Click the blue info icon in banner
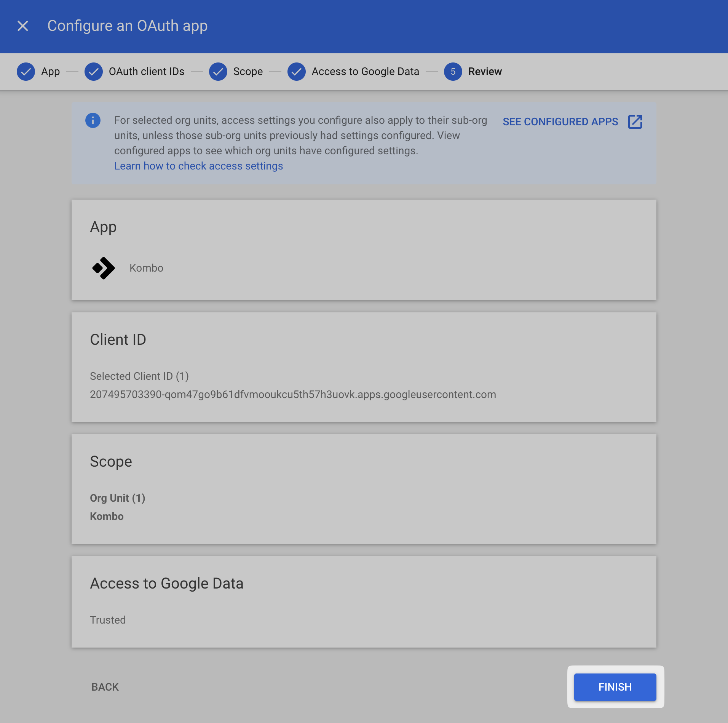Screen dimensions: 728x723 tap(93, 120)
